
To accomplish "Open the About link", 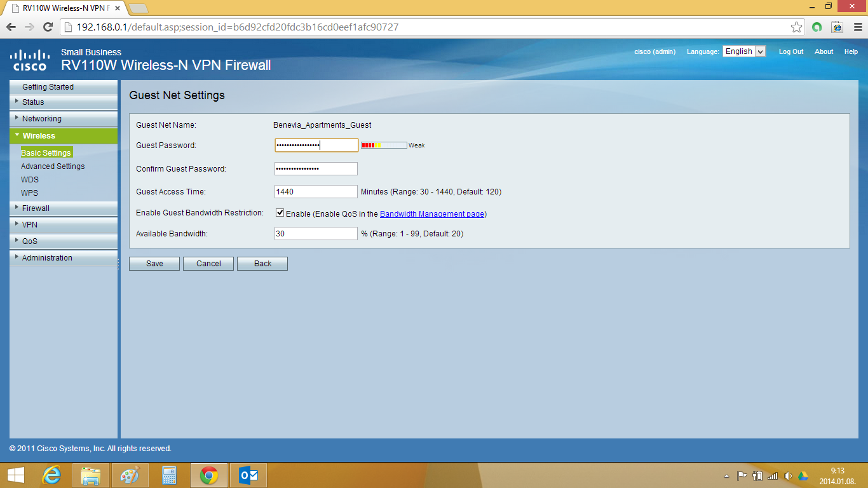I will click(x=824, y=51).
